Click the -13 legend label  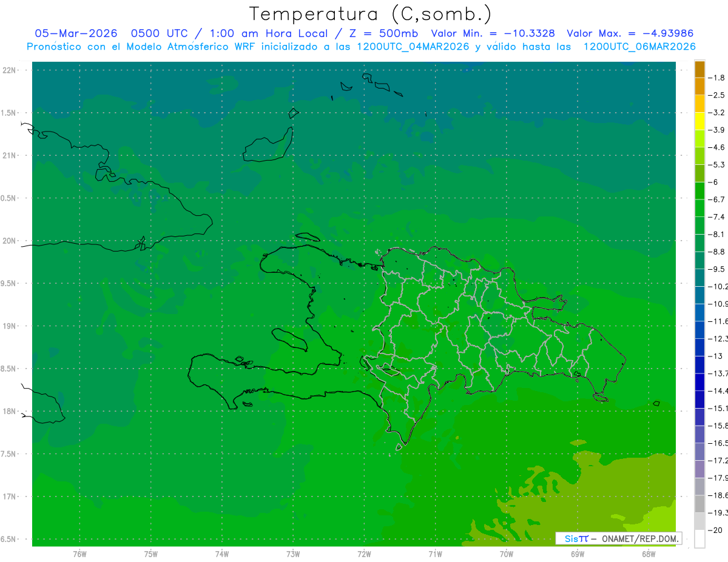click(x=716, y=356)
